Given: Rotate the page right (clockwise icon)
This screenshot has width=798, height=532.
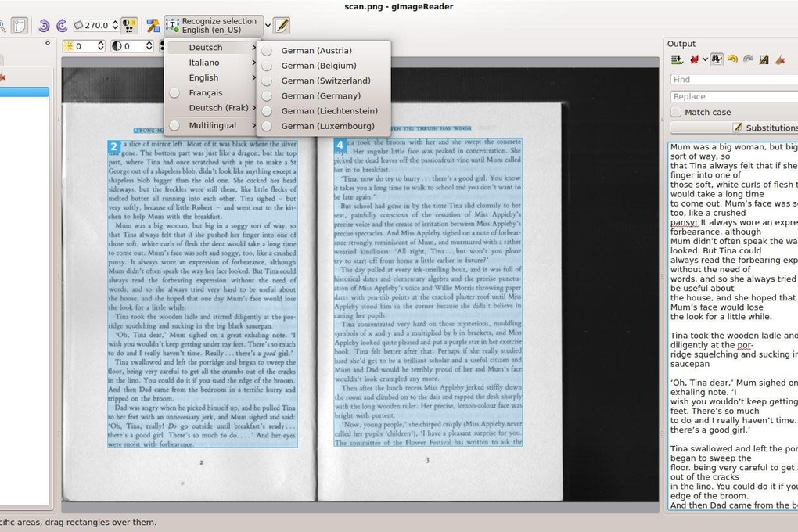Looking at the screenshot, I should coord(62,26).
